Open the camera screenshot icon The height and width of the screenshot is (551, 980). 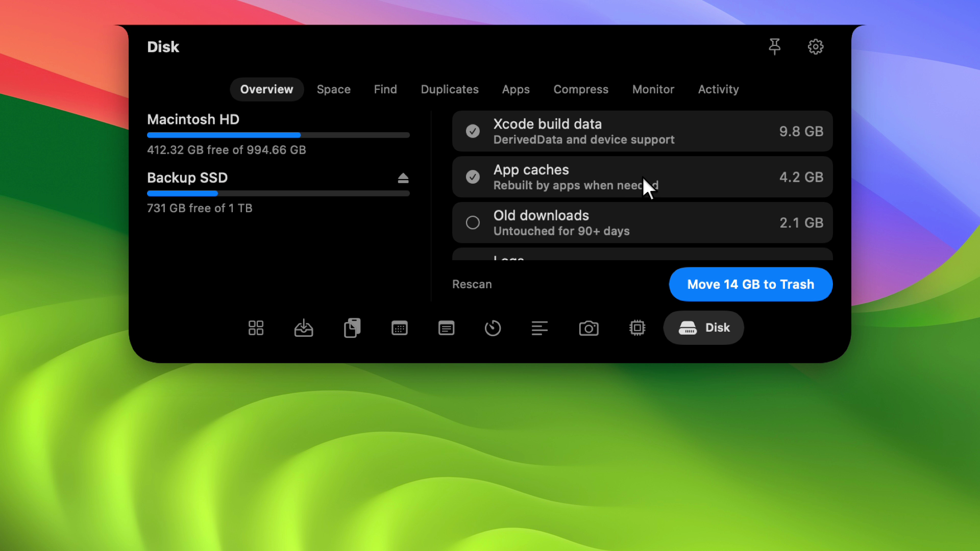click(589, 328)
